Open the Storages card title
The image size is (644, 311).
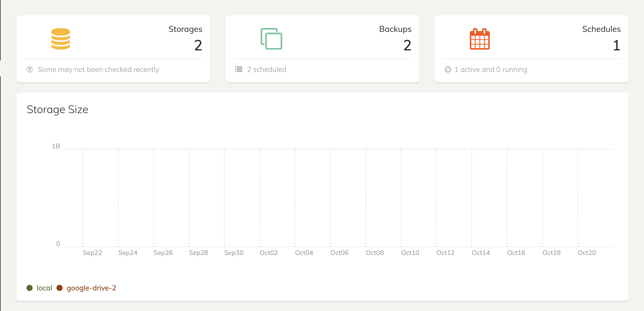[x=185, y=29]
